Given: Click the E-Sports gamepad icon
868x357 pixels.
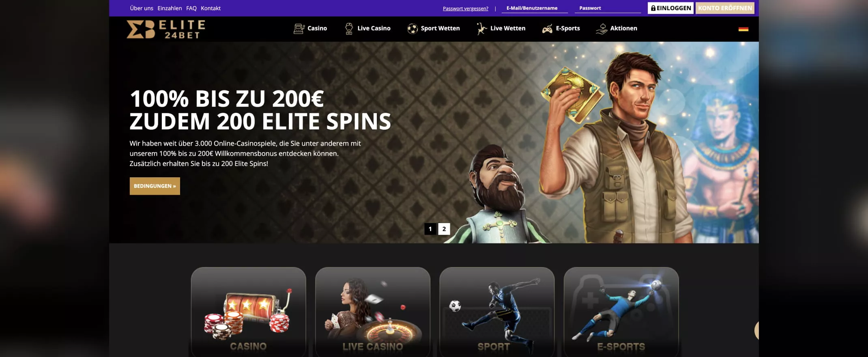Looking at the screenshot, I should click(x=547, y=28).
